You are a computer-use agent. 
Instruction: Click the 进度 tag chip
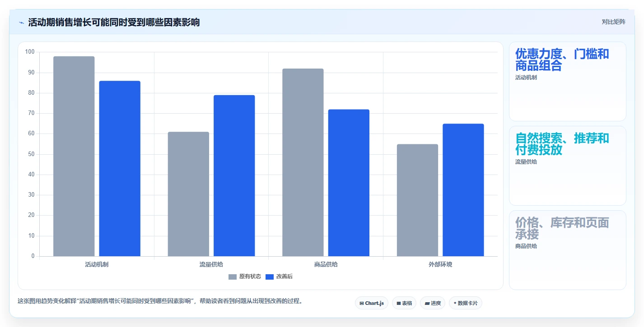pos(433,303)
